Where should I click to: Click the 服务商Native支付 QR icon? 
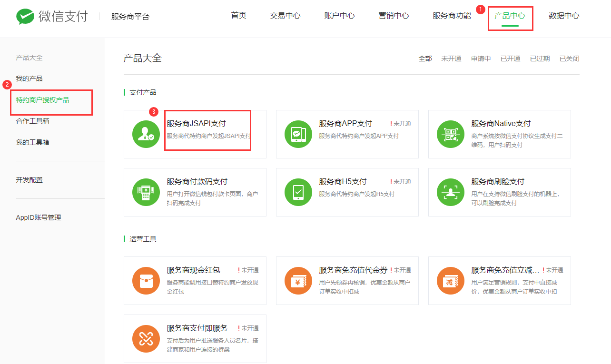(451, 134)
